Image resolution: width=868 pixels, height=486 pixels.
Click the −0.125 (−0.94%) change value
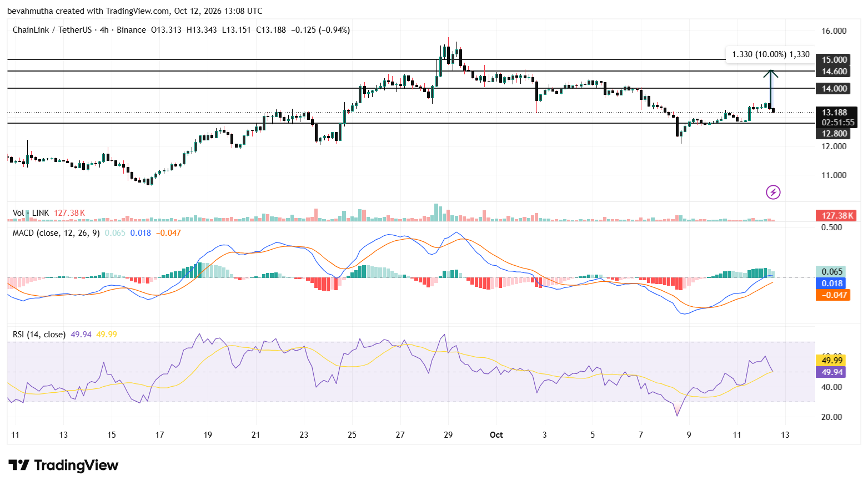pos(320,30)
